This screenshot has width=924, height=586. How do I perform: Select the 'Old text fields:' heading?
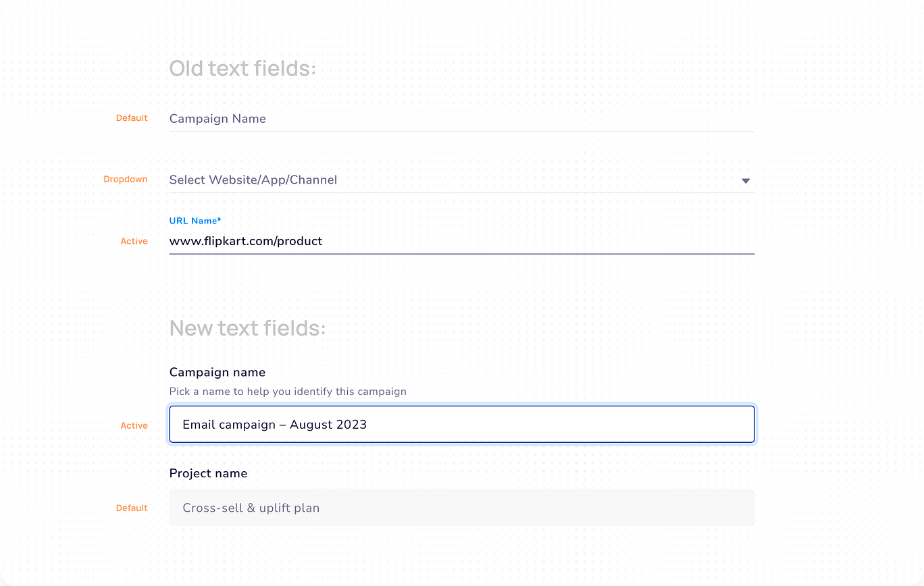[242, 68]
